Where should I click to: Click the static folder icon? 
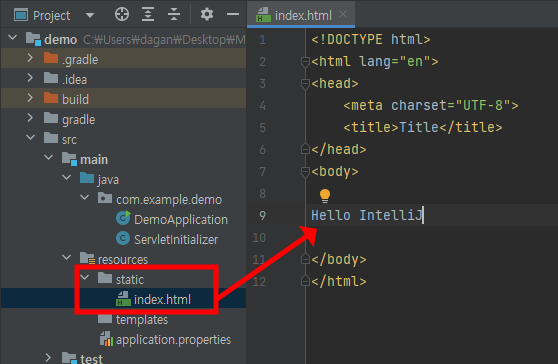[x=105, y=278]
